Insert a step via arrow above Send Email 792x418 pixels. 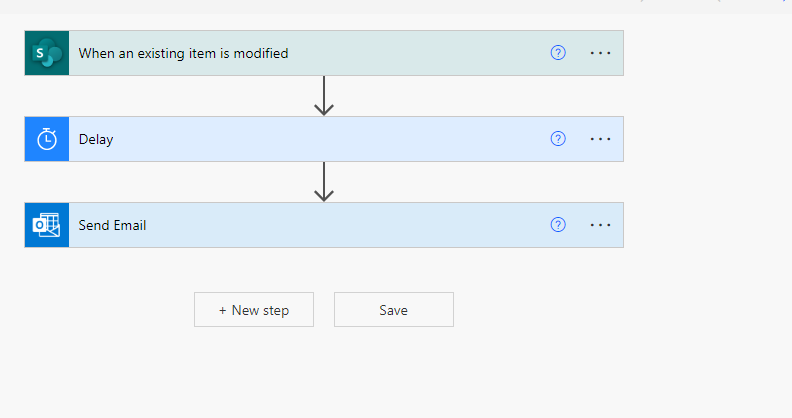(x=324, y=182)
